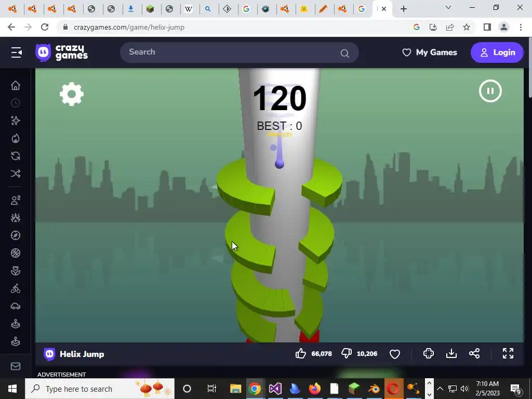Open the notifications center
The image size is (532, 399).
[516, 389]
